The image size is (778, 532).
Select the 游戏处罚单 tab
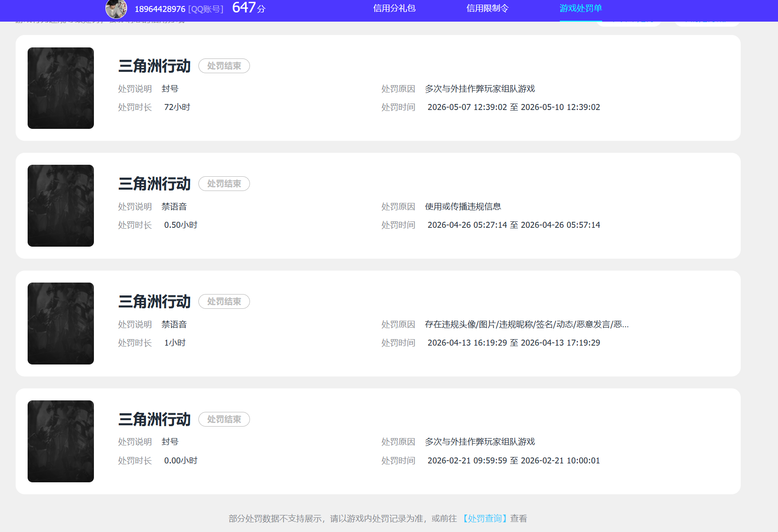[x=581, y=8]
